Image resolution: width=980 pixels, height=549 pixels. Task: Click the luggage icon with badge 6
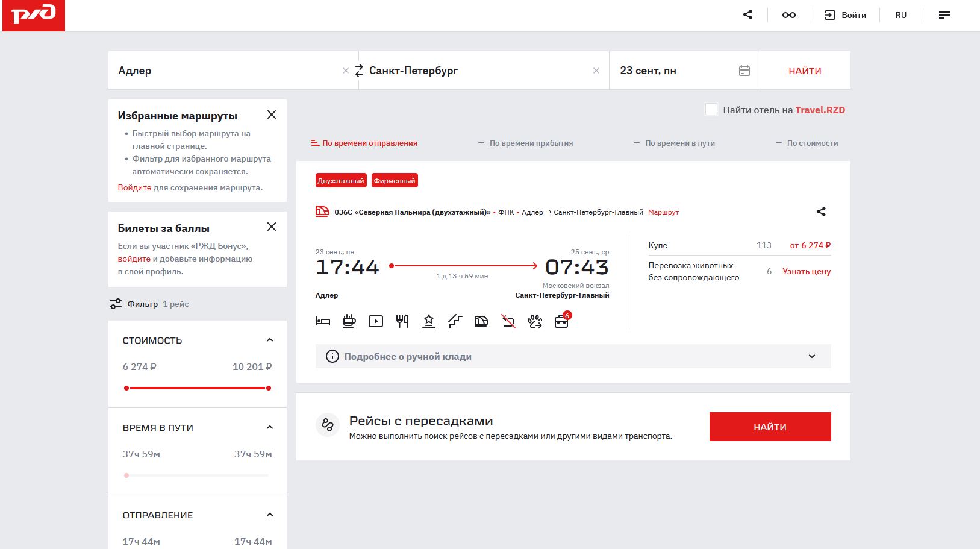561,321
